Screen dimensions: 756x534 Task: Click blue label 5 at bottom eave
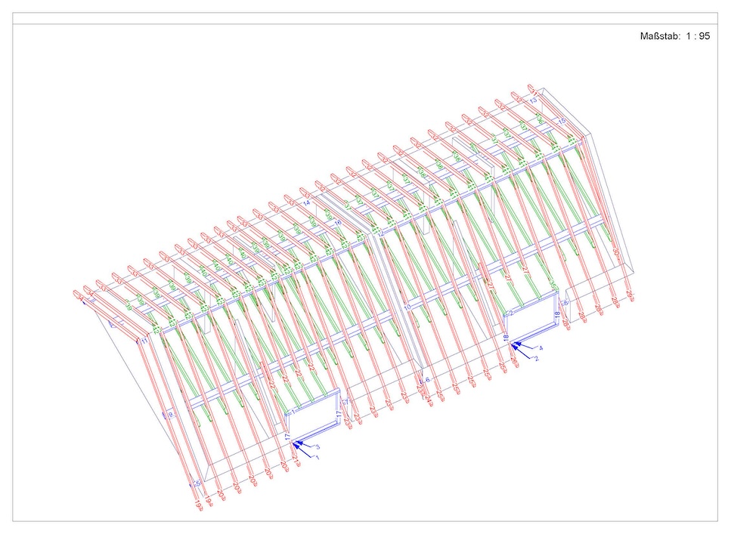198,483
